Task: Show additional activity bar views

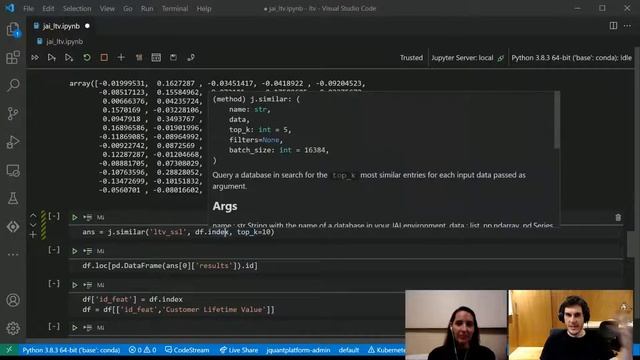Action: click(13, 254)
